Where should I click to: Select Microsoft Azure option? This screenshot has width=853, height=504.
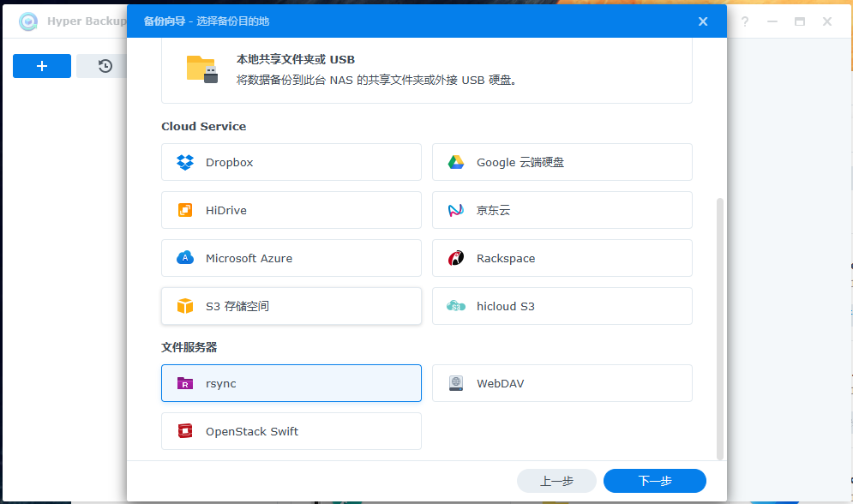[291, 258]
